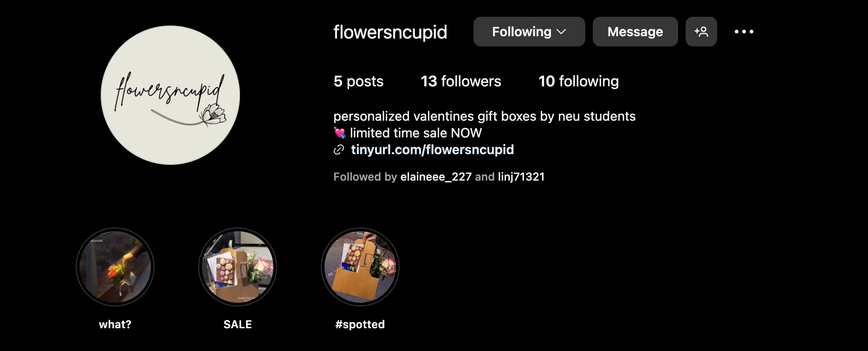Open the SALE story highlight
The width and height of the screenshot is (868, 351).
pyautogui.click(x=238, y=267)
